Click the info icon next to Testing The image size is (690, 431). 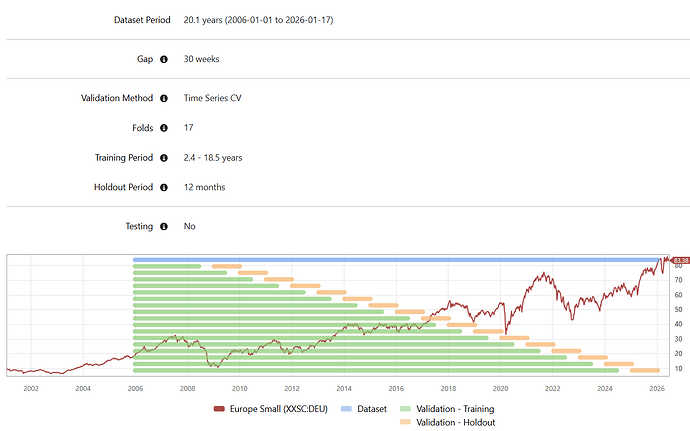164,226
